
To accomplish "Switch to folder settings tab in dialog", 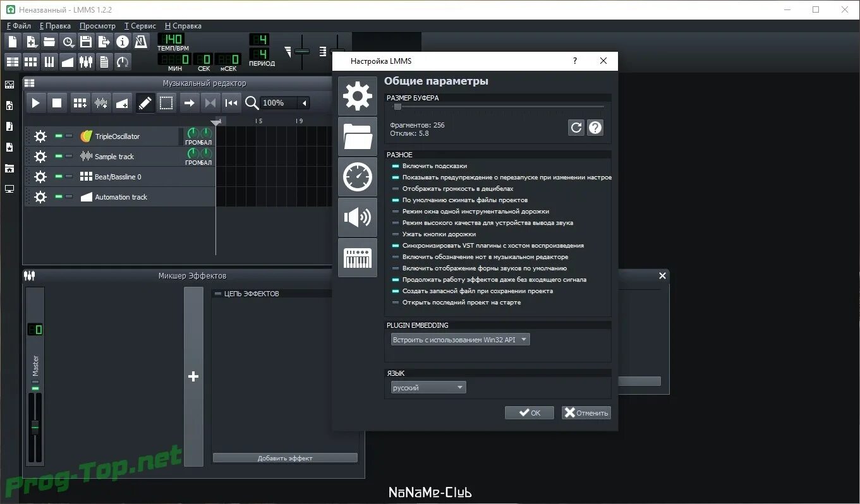I will [x=358, y=136].
